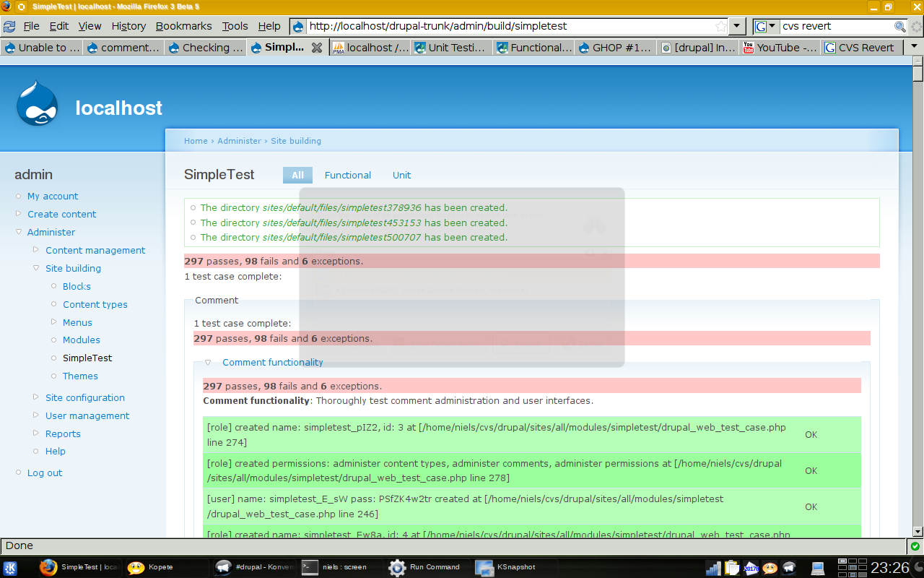Open the KDE K menu
The width and height of the screenshot is (924, 578).
[x=10, y=567]
